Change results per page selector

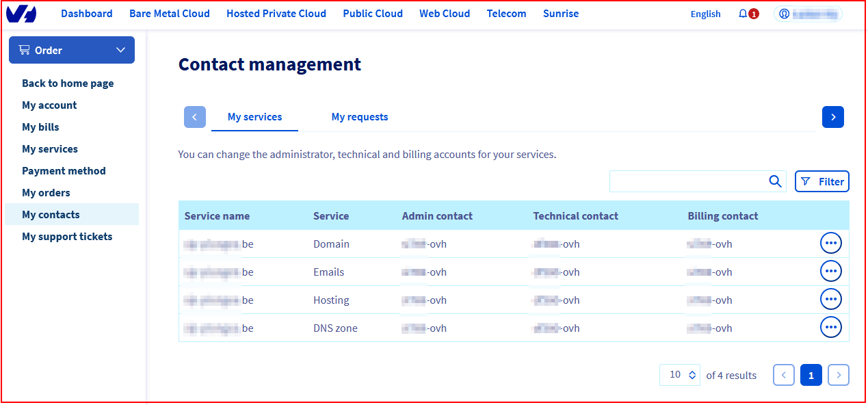(x=679, y=375)
